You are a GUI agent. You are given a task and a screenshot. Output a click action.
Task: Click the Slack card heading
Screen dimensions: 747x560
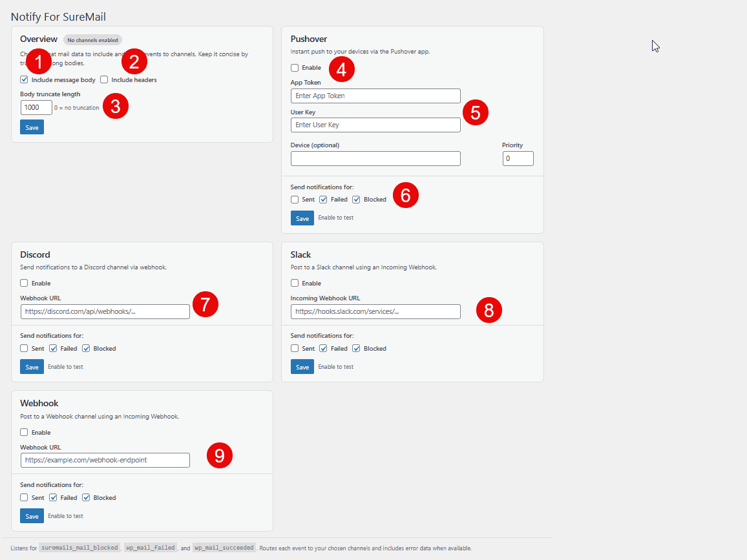click(x=300, y=254)
